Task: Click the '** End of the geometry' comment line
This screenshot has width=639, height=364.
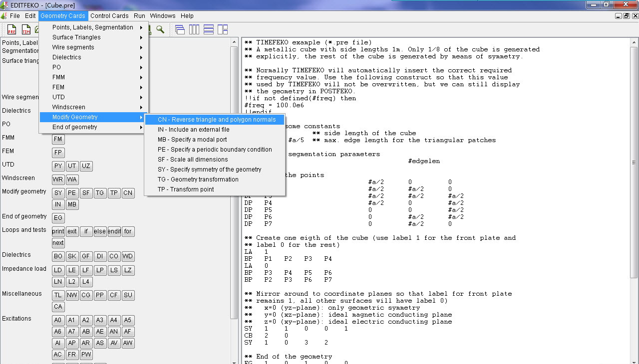Action: click(288, 357)
